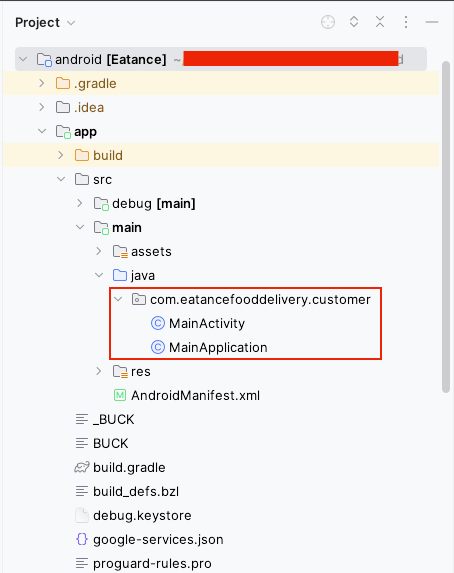The height and width of the screenshot is (573, 454).
Task: Click the assets resource folder icon
Action: [120, 252]
